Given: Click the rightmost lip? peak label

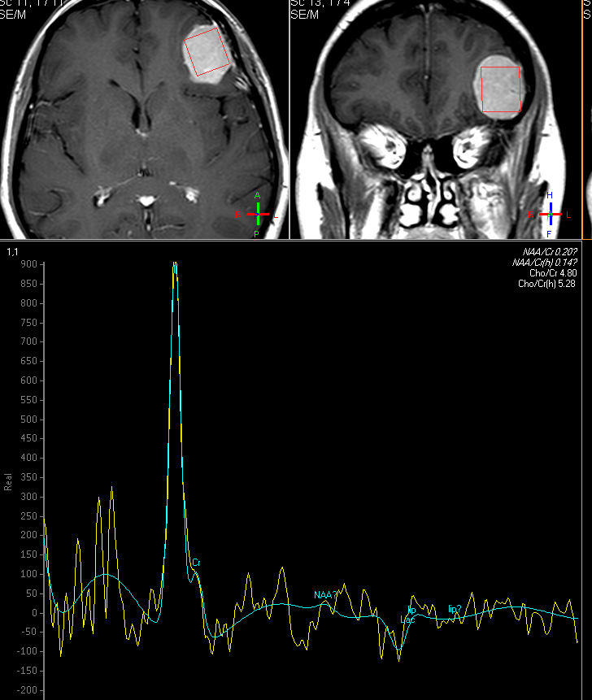Looking at the screenshot, I should 455,609.
